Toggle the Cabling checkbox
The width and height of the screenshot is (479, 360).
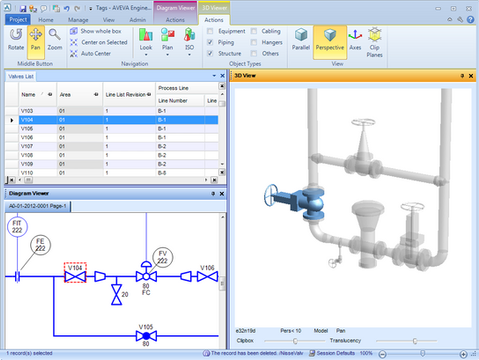[x=254, y=31]
